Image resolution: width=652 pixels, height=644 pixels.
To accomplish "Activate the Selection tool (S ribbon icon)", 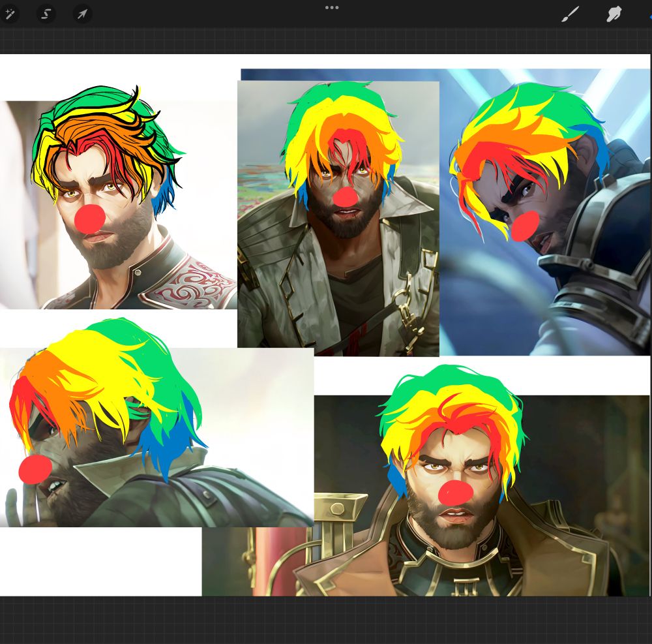I will click(46, 14).
